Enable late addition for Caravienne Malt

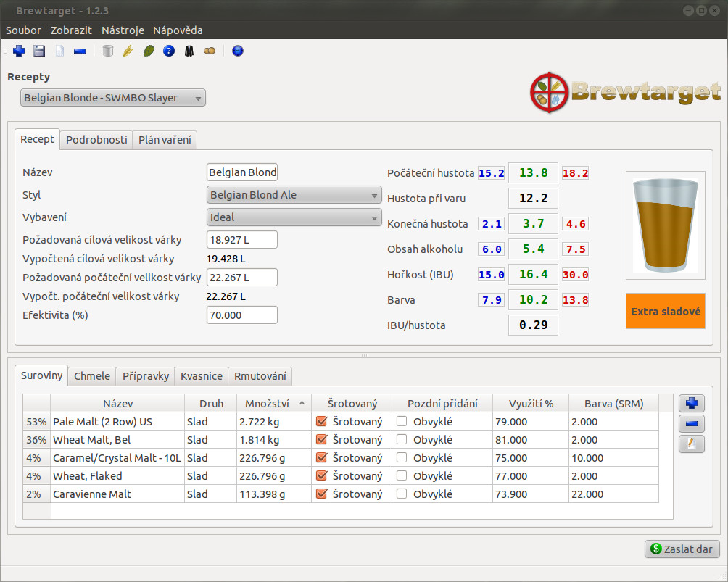[402, 494]
